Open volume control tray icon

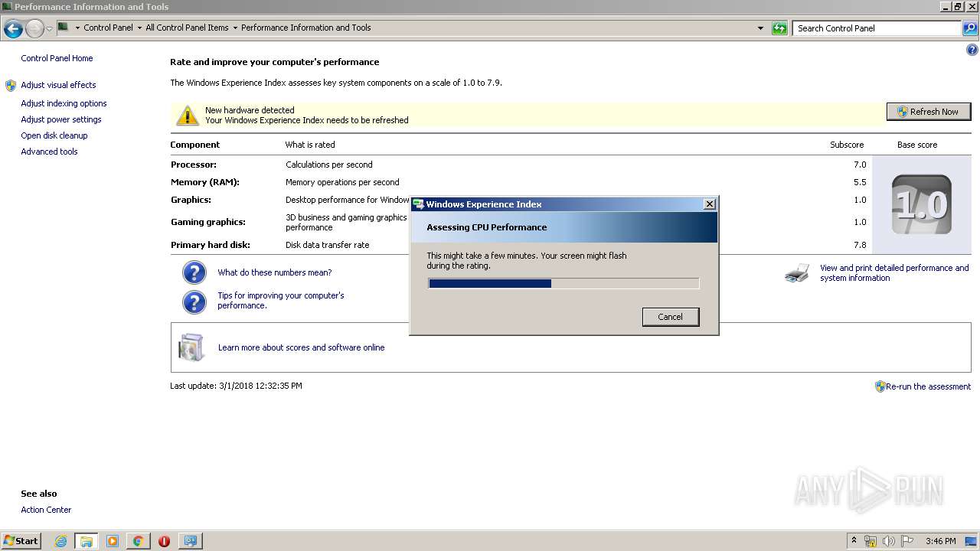pyautogui.click(x=889, y=541)
